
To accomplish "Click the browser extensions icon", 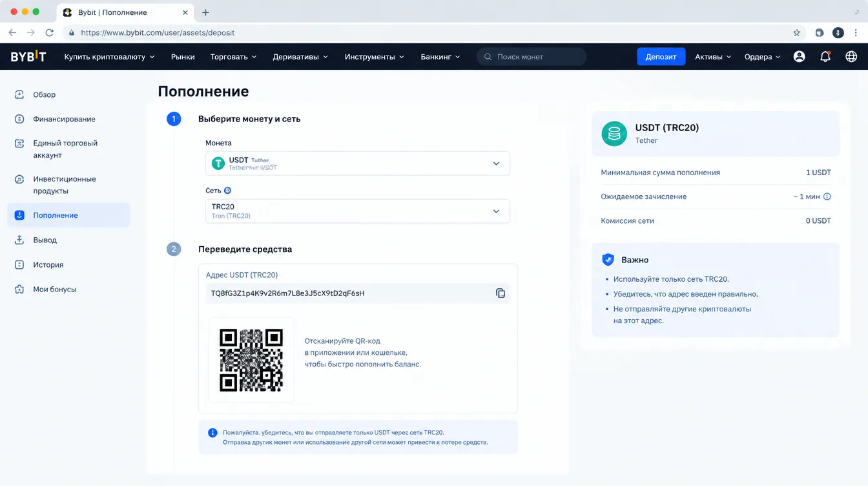I will tap(820, 32).
